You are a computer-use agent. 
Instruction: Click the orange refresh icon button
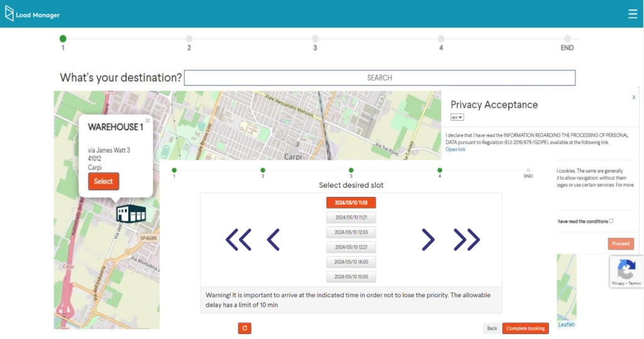(245, 328)
